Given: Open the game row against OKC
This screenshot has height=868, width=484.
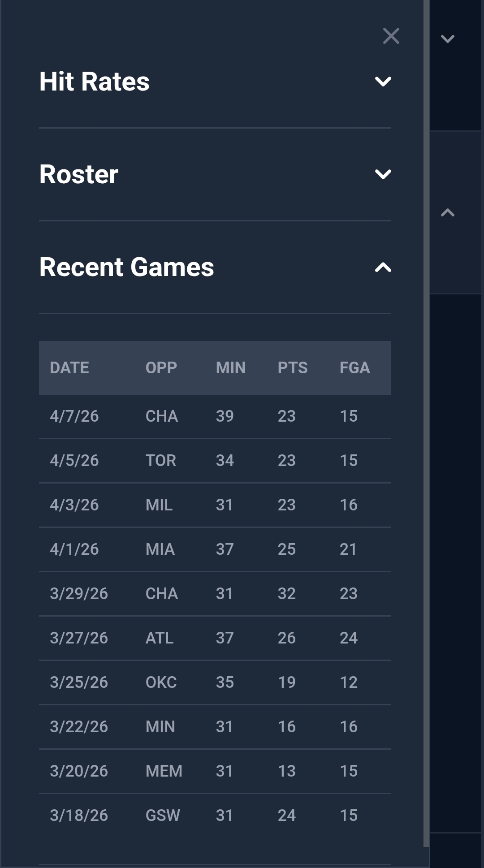Looking at the screenshot, I should (x=215, y=682).
